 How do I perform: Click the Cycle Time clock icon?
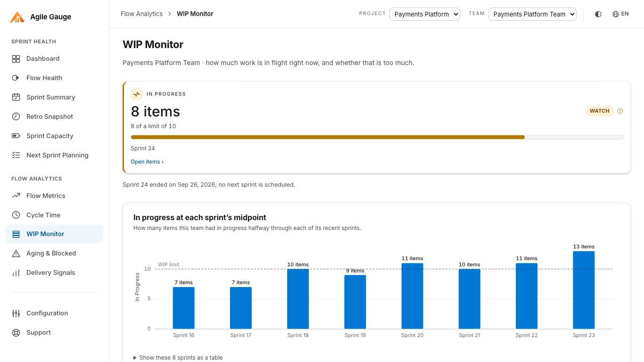pyautogui.click(x=16, y=215)
